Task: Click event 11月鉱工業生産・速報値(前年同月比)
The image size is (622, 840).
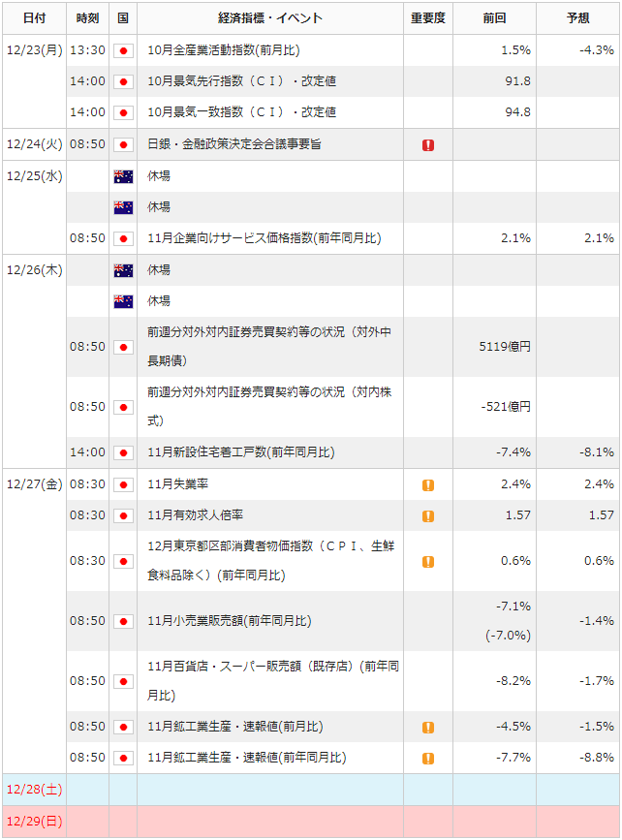Action: coord(247,758)
